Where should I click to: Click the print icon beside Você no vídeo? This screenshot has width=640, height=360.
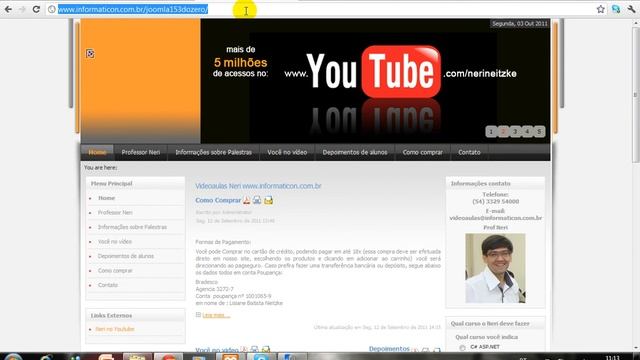coord(254,350)
